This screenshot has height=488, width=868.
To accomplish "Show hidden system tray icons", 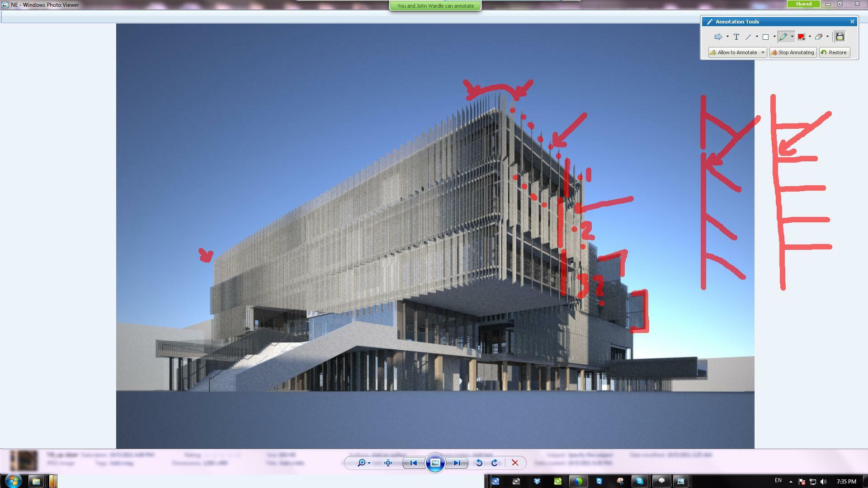I will tap(791, 482).
